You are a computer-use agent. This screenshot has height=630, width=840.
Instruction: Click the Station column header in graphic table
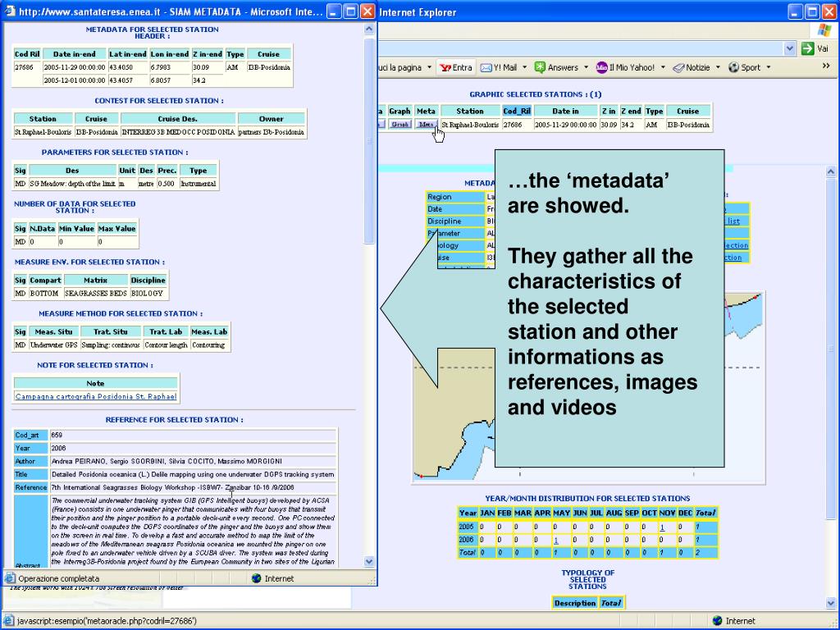pyautogui.click(x=470, y=111)
